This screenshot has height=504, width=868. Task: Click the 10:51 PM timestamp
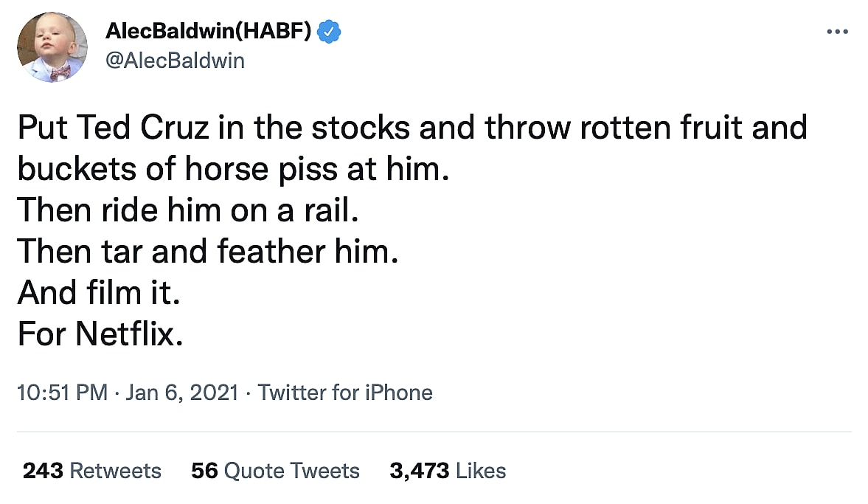click(62, 393)
